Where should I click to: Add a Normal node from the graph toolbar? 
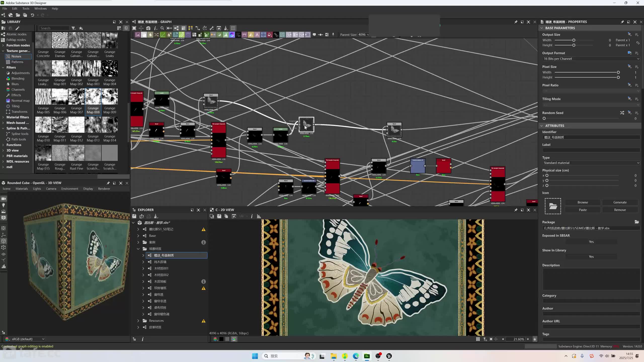pos(232,35)
